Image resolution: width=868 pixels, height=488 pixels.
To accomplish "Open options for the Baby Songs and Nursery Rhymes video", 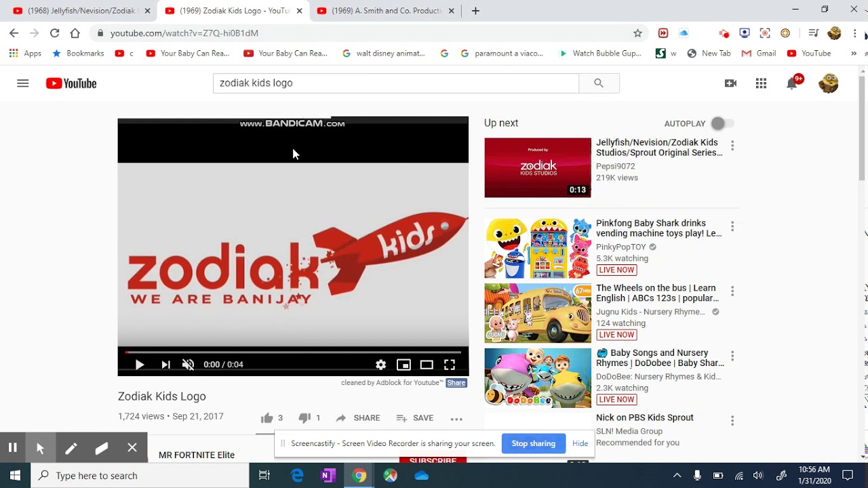I will coord(732,356).
